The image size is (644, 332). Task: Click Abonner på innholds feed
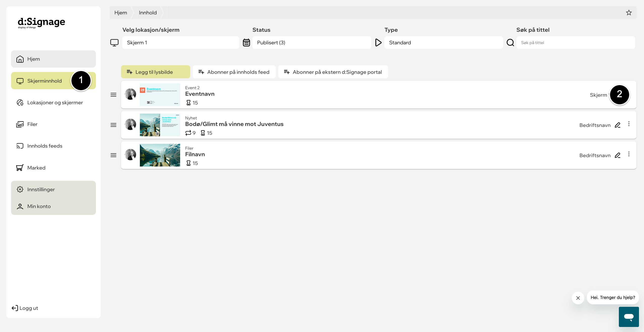point(234,72)
